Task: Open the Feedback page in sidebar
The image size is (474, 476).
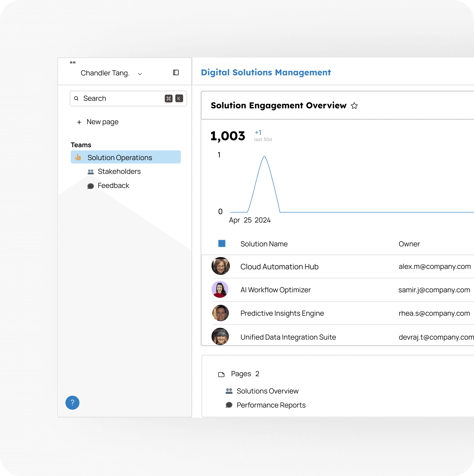Action: (x=113, y=185)
